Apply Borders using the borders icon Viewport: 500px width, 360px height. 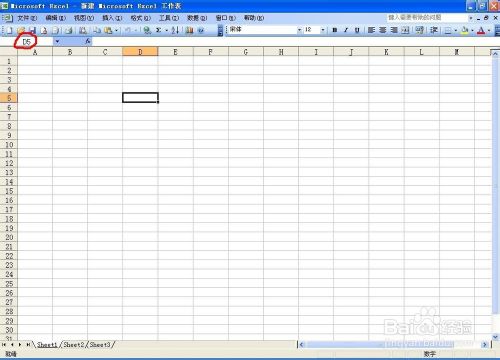point(448,30)
